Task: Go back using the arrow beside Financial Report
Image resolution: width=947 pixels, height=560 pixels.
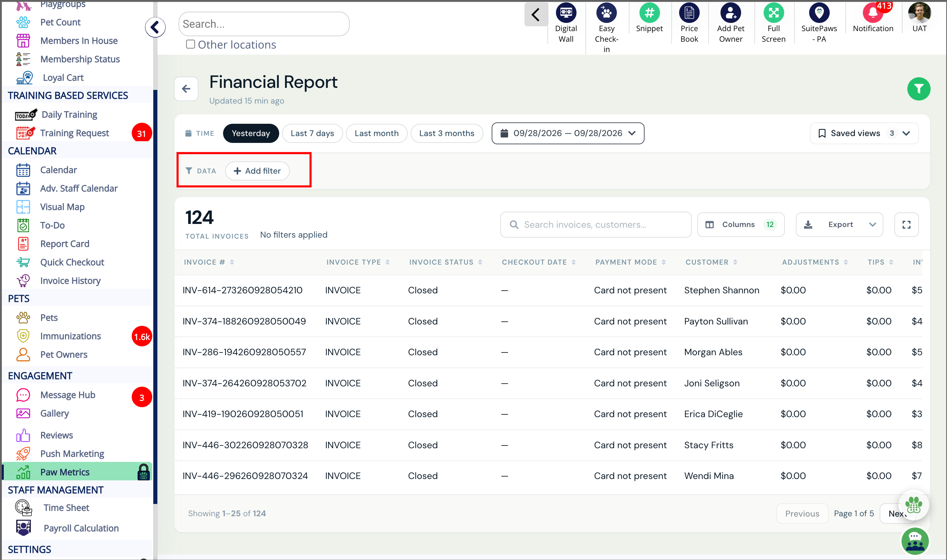Action: click(x=186, y=89)
